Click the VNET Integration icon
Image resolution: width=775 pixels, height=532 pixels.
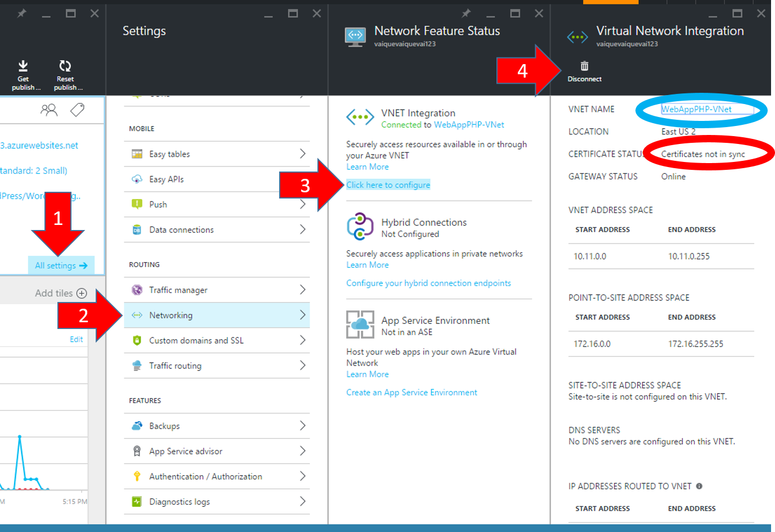click(360, 118)
